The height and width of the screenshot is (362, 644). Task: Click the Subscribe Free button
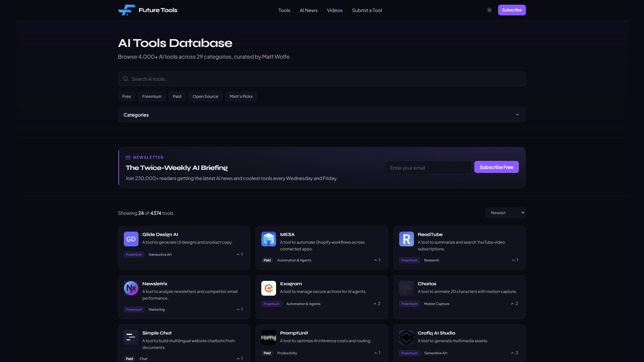pos(496,167)
